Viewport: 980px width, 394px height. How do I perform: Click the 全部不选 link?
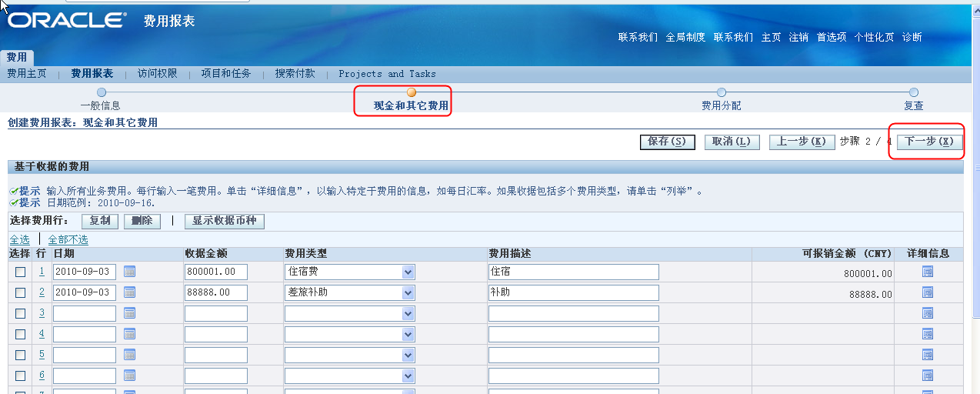(68, 240)
